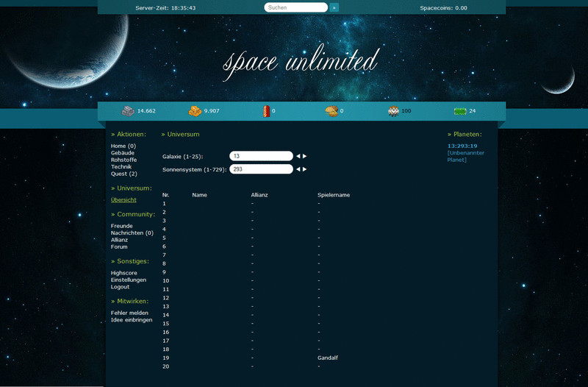Click planet slot number 1

[x=164, y=204]
